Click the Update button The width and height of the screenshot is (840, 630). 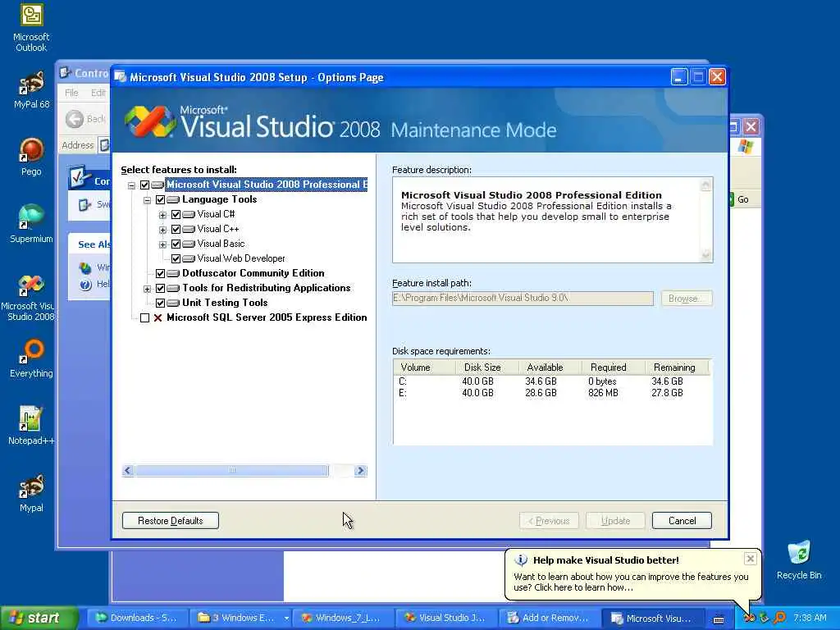click(x=615, y=521)
